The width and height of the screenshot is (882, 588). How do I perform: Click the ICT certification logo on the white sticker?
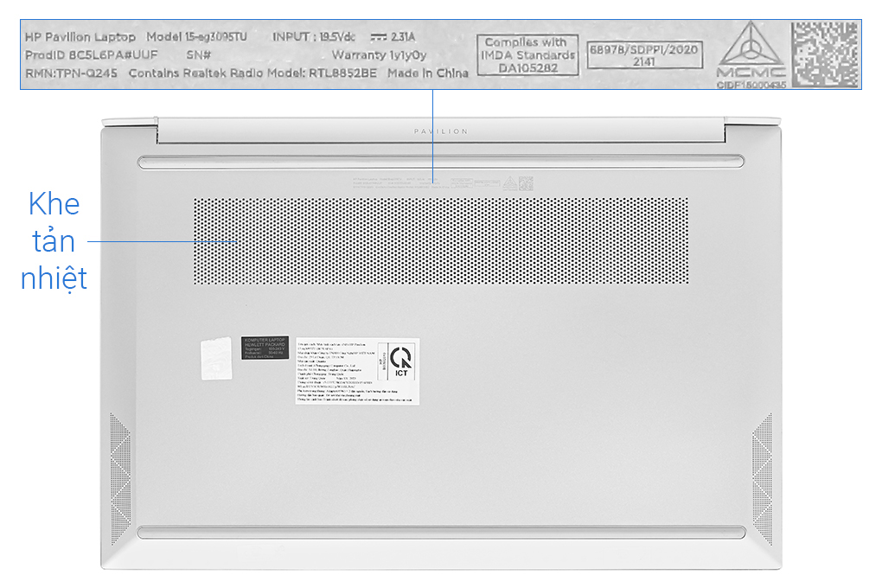(400, 360)
